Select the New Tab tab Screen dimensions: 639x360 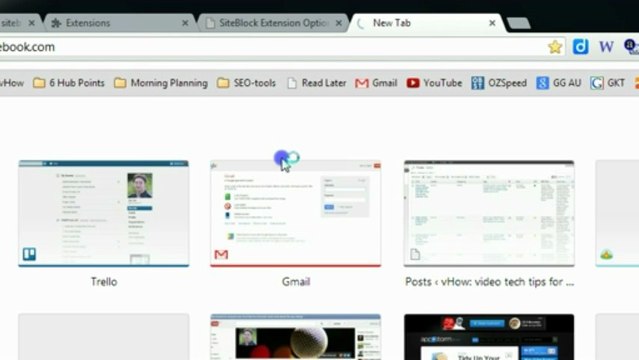[x=428, y=23]
